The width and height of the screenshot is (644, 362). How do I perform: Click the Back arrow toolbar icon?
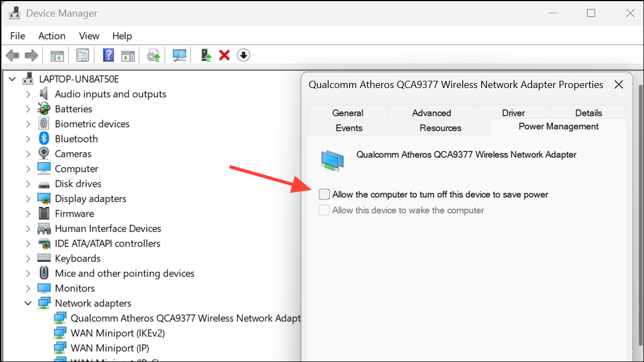click(x=13, y=55)
